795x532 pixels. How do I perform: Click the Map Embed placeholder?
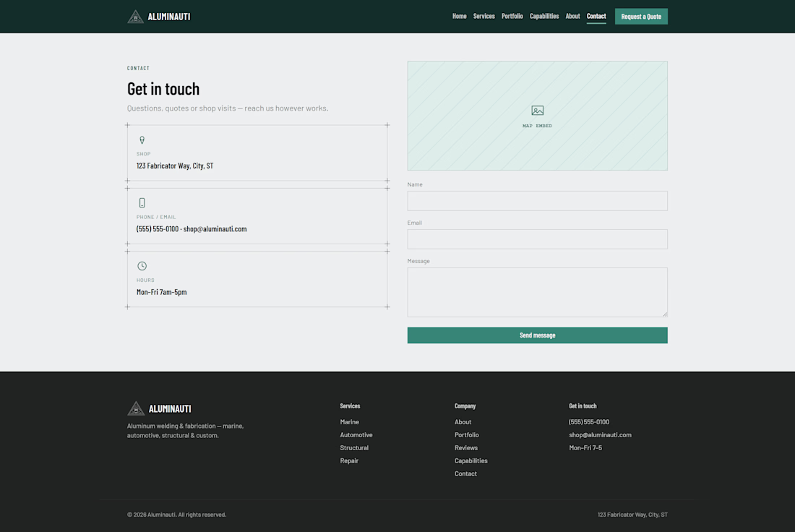pos(538,116)
